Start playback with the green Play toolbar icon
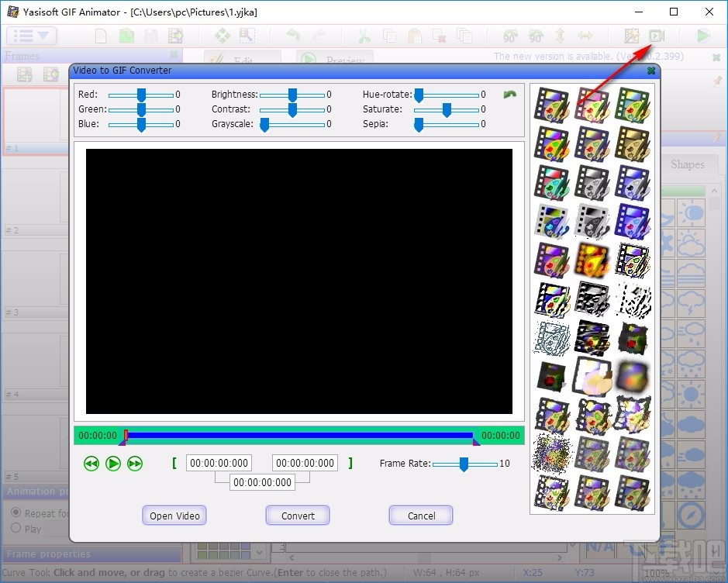The width and height of the screenshot is (728, 583). [x=701, y=36]
